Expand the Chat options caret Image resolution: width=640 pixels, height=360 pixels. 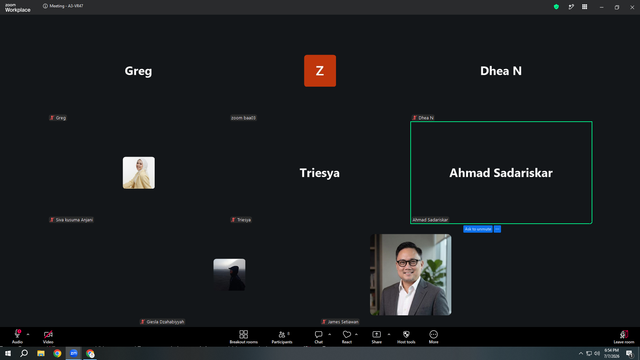pyautogui.click(x=329, y=334)
